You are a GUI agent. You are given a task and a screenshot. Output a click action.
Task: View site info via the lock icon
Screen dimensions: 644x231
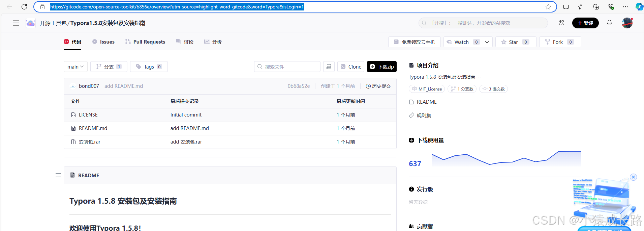click(42, 7)
